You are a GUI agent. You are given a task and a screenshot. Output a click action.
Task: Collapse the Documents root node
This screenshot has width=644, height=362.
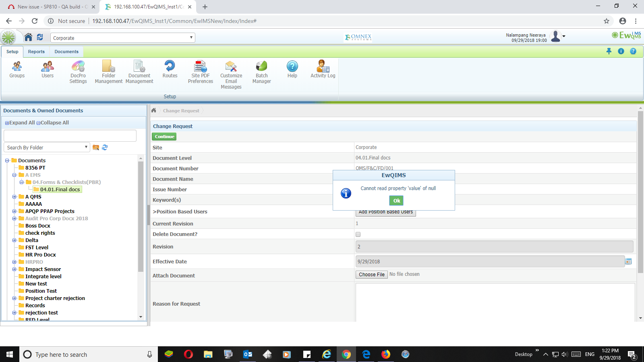pos(7,160)
